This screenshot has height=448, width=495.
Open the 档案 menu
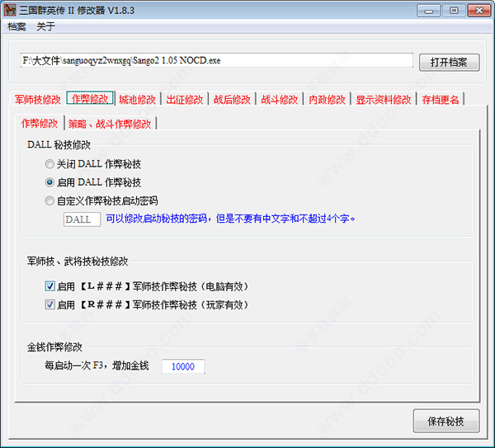(16, 26)
